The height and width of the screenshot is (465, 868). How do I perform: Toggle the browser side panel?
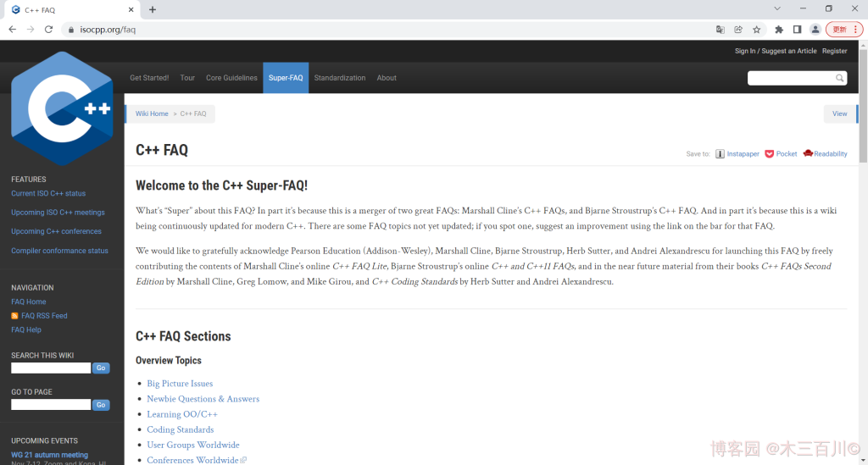tap(797, 30)
